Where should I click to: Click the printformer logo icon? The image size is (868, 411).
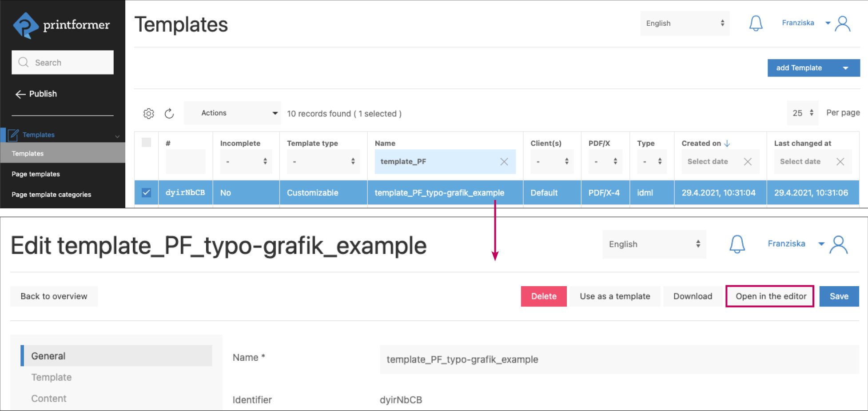tap(26, 25)
